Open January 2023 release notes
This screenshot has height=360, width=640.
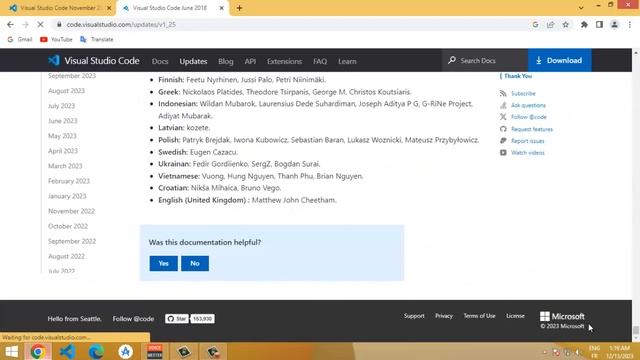[67, 196]
